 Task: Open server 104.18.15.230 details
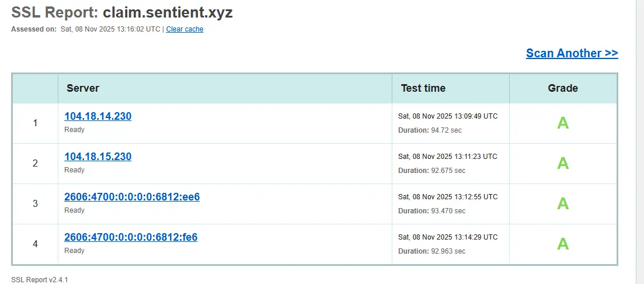[98, 157]
